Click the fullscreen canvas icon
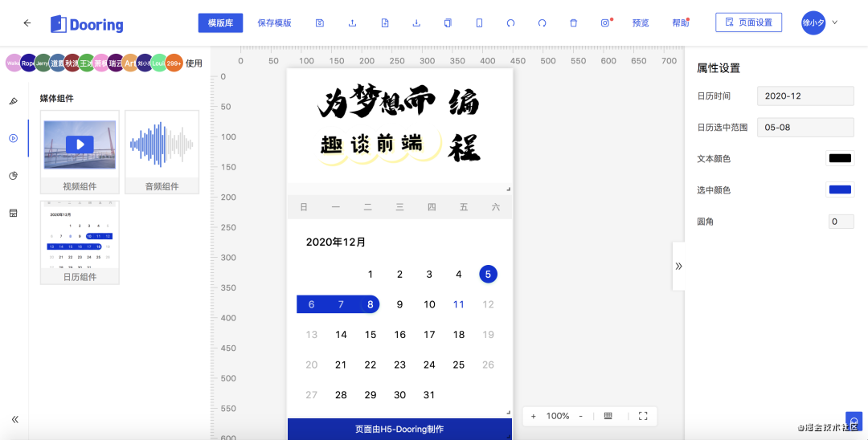The image size is (868, 440). click(x=643, y=416)
